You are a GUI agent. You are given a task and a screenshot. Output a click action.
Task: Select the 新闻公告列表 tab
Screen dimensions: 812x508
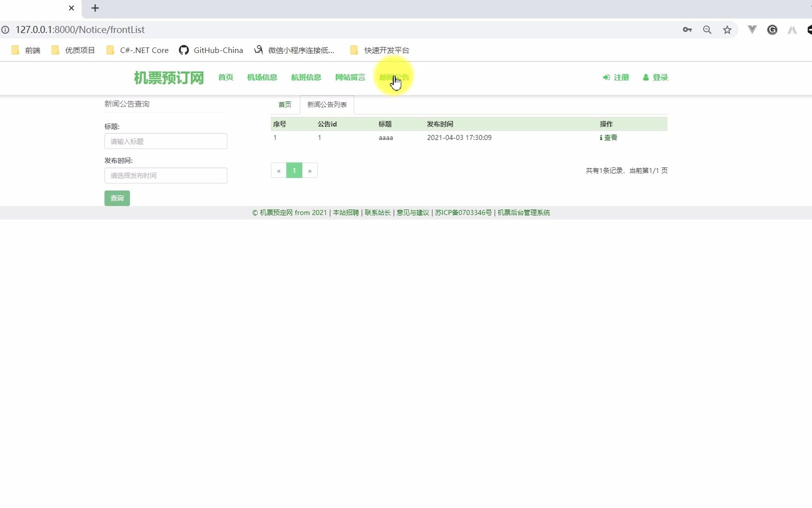click(x=327, y=104)
